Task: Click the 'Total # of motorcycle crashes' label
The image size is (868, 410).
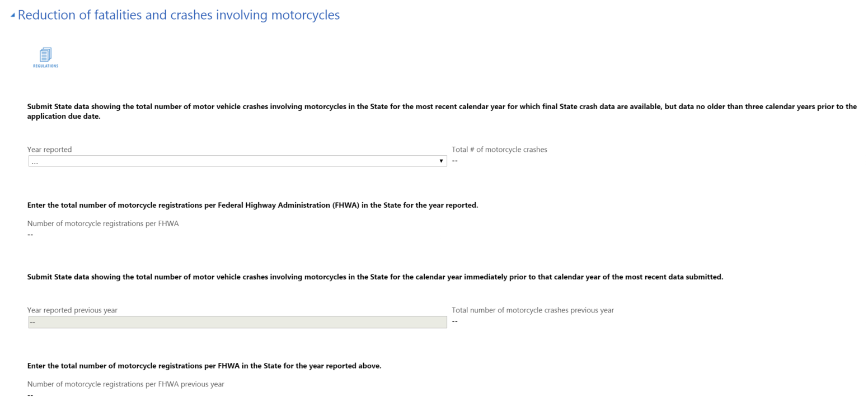Action: pyautogui.click(x=499, y=150)
